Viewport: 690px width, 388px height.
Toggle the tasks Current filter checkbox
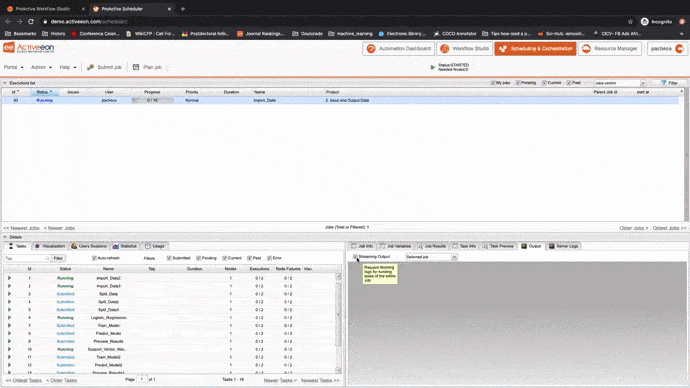(x=224, y=258)
